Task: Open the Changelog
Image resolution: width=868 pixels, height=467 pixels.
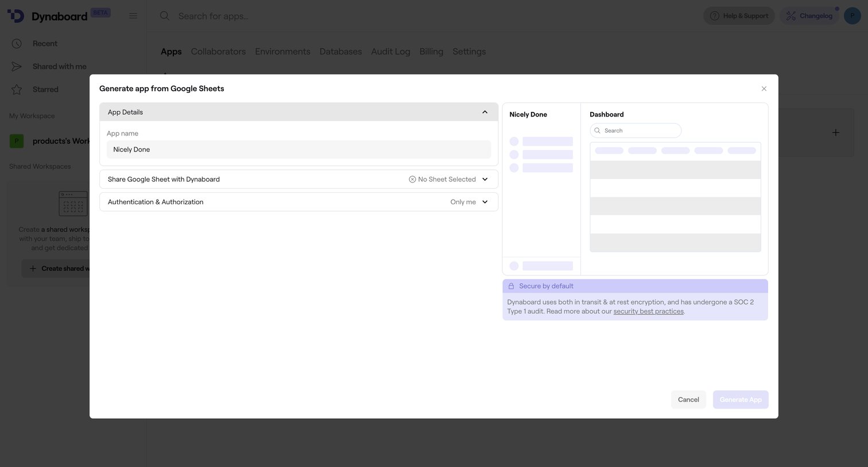Action: 809,16
